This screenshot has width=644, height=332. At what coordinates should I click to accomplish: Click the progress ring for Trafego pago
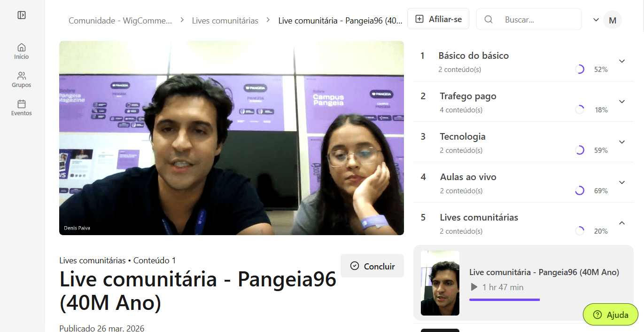(x=580, y=110)
